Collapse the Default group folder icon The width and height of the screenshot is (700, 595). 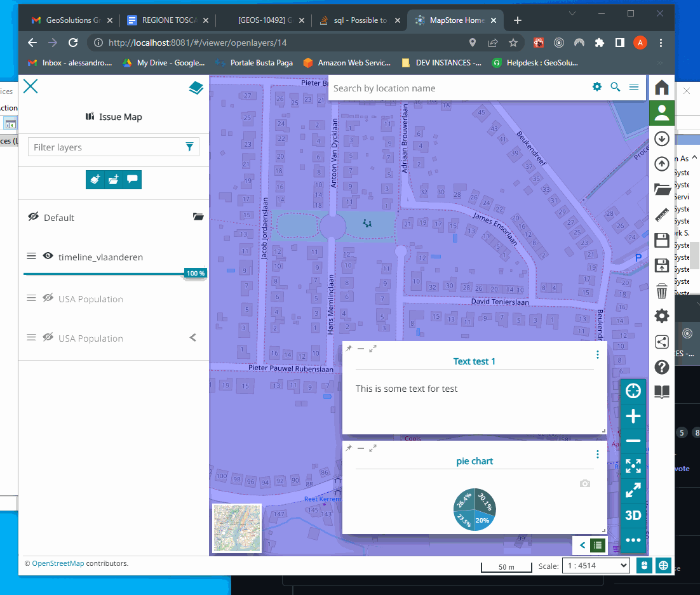(198, 217)
